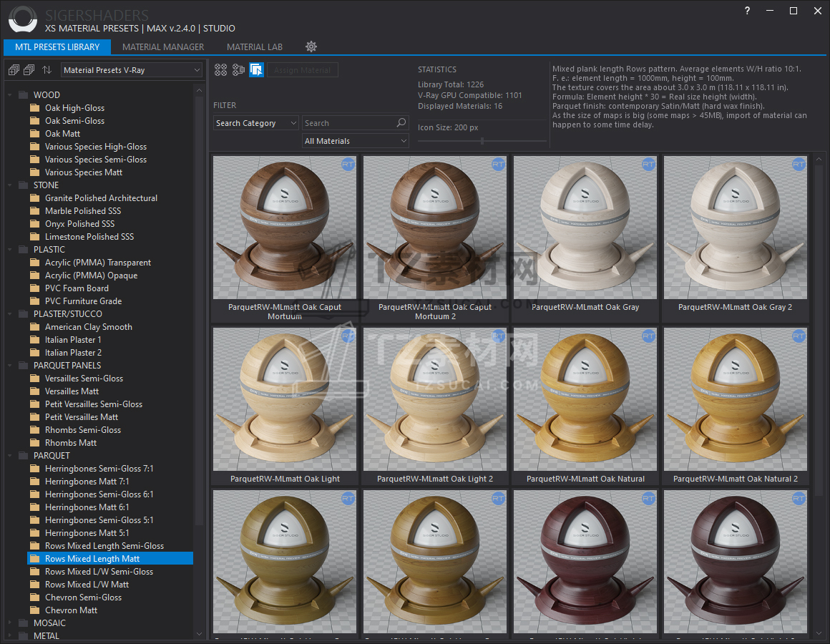Click the collapse-all categories icon
The height and width of the screenshot is (644, 830).
(29, 70)
